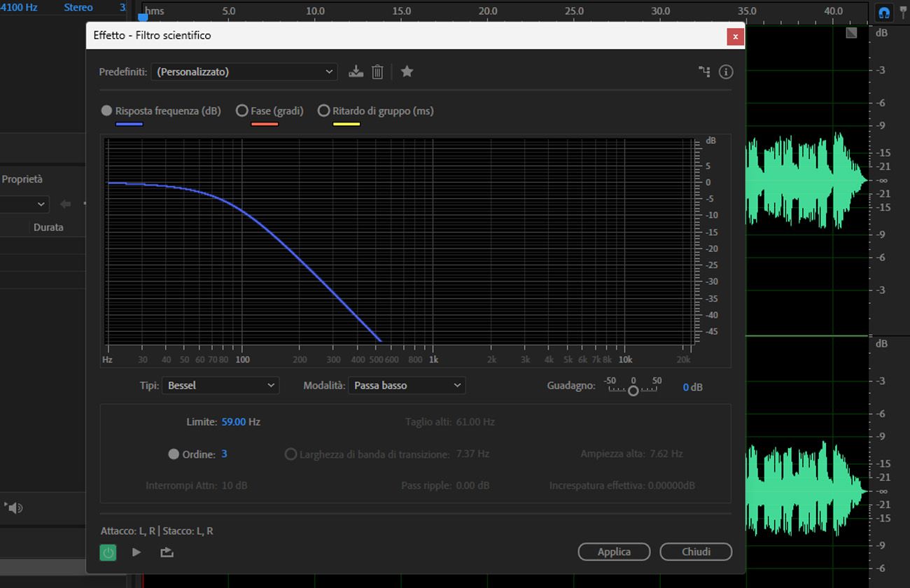The width and height of the screenshot is (910, 588).
Task: Click the Taglio alti 61.00 Hz value
Action: point(475,422)
